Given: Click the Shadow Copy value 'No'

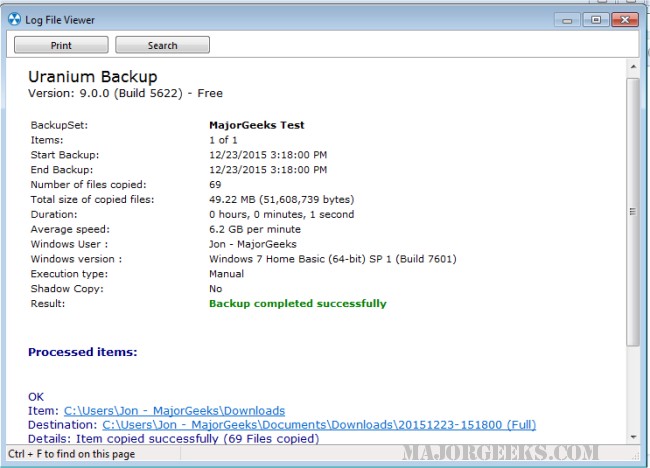Looking at the screenshot, I should (x=216, y=289).
